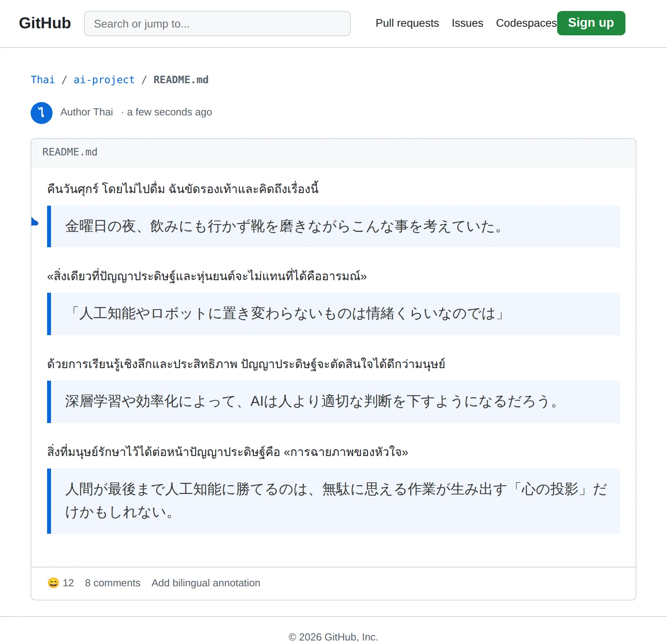Click the blue author avatar icon
This screenshot has width=667, height=644.
[42, 113]
